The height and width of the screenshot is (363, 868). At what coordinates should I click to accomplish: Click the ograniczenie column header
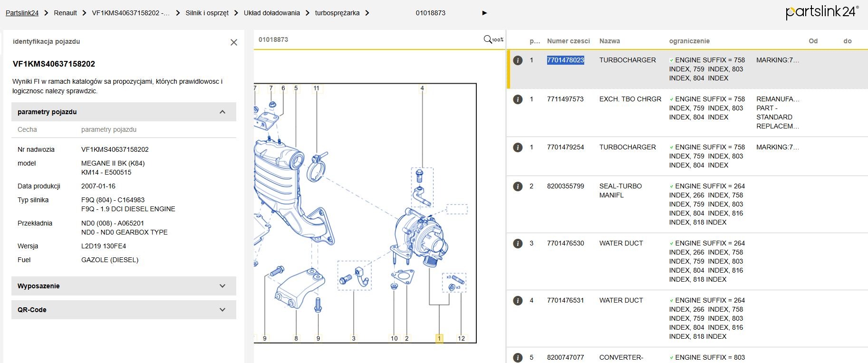(x=689, y=41)
